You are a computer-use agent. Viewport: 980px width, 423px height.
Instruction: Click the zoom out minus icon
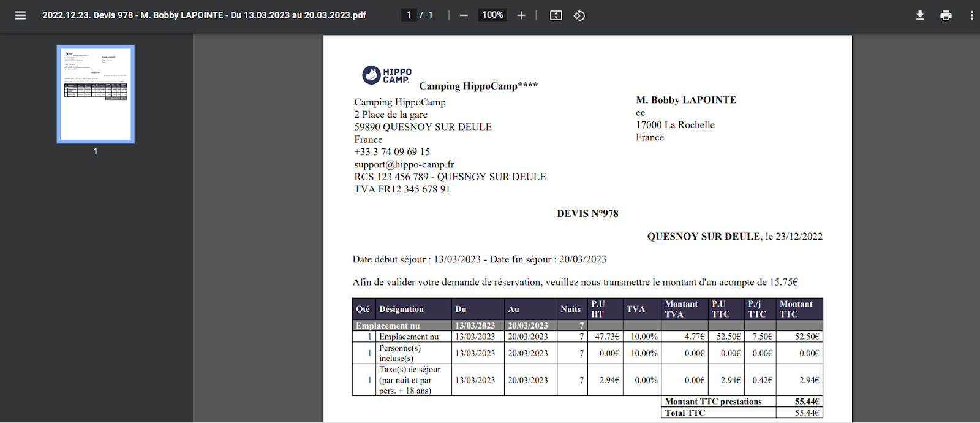tap(464, 15)
